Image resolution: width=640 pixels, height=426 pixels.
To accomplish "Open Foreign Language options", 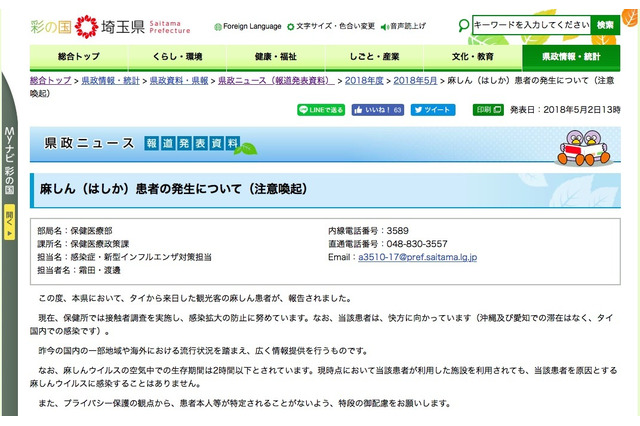I will 248,27.
